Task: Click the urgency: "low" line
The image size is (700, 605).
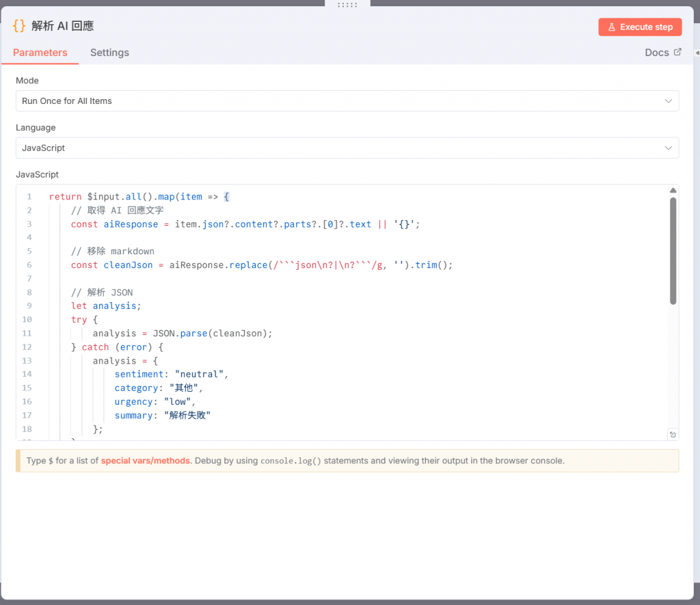Action: 155,402
